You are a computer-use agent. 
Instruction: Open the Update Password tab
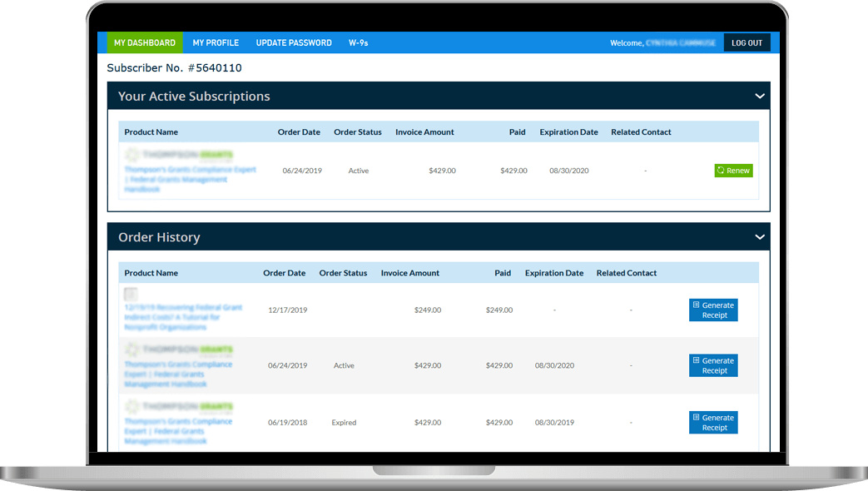coord(294,42)
